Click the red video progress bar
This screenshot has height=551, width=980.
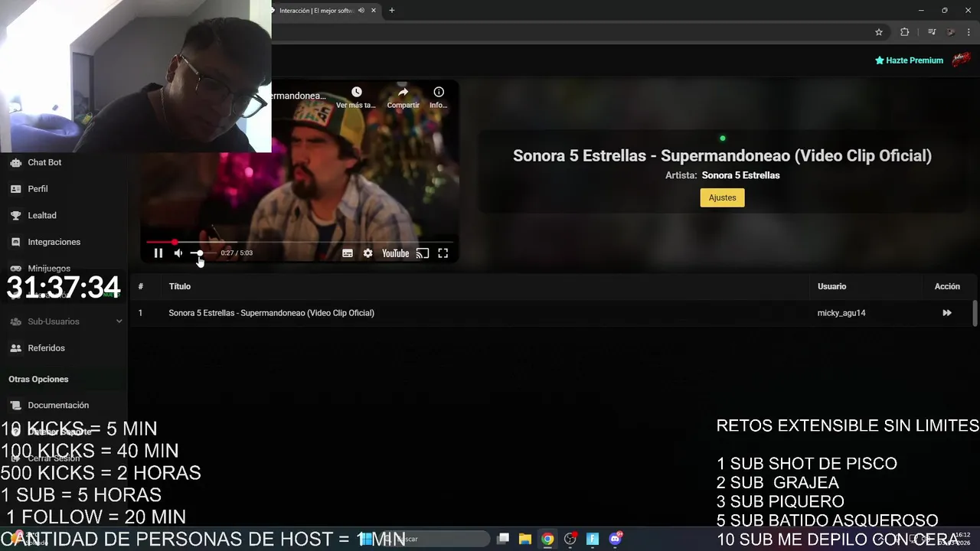tap(299, 242)
